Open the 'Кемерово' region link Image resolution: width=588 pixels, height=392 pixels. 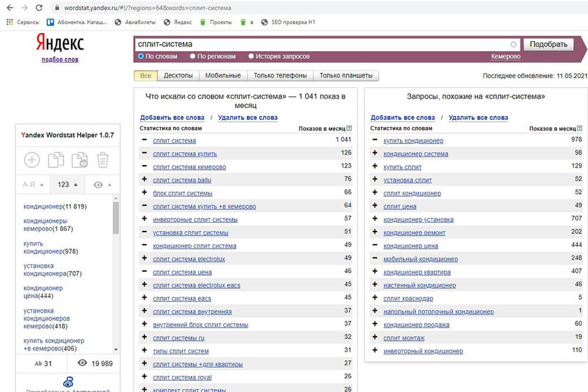tap(506, 56)
